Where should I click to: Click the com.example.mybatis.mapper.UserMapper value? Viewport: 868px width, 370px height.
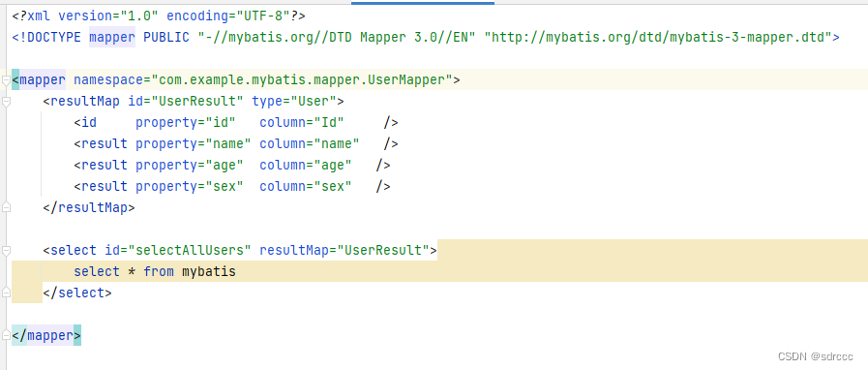[302, 80]
